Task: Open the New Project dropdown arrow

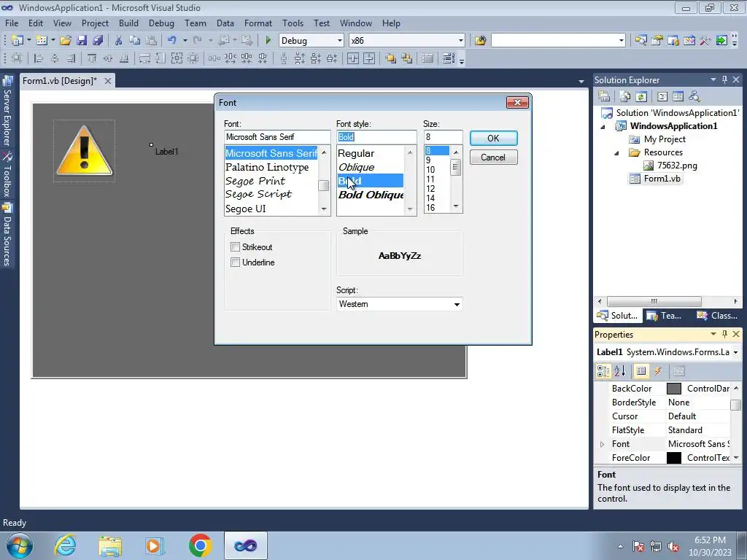Action: click(29, 41)
